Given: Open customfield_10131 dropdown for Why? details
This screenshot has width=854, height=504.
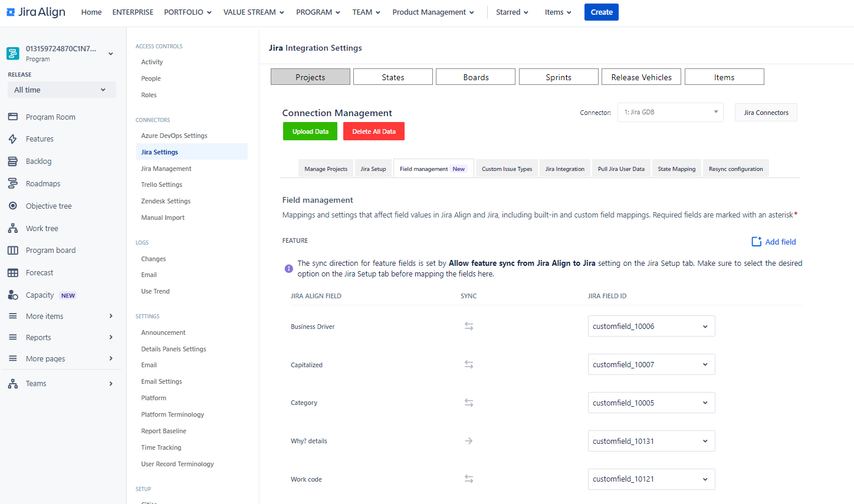Looking at the screenshot, I should (651, 441).
